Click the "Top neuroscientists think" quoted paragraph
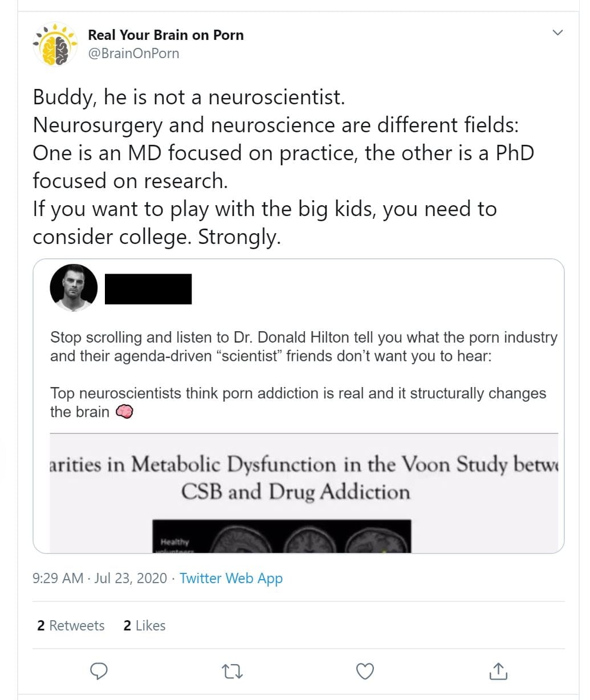Viewport: 590px width, 700px height. [298, 402]
